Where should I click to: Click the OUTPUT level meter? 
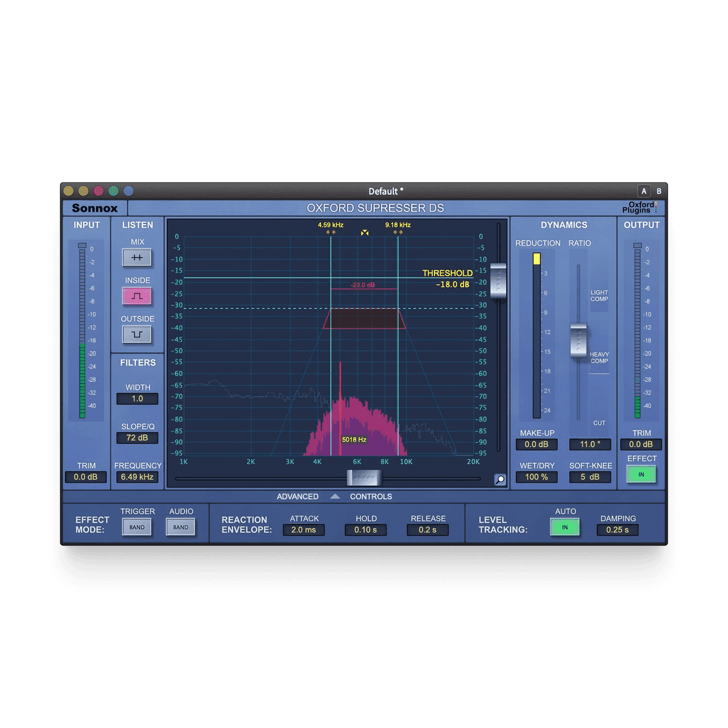pos(637,331)
